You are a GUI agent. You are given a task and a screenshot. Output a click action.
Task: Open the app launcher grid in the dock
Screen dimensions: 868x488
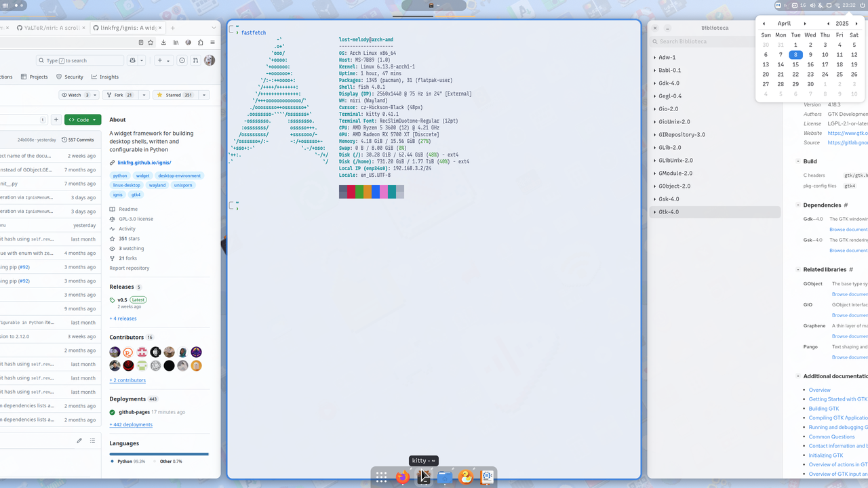(381, 477)
